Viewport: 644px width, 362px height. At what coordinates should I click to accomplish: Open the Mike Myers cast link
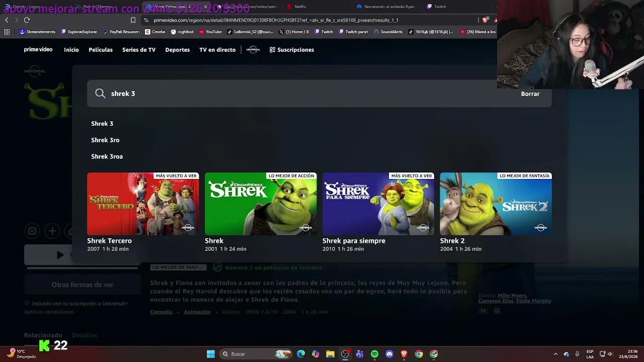tap(512, 296)
